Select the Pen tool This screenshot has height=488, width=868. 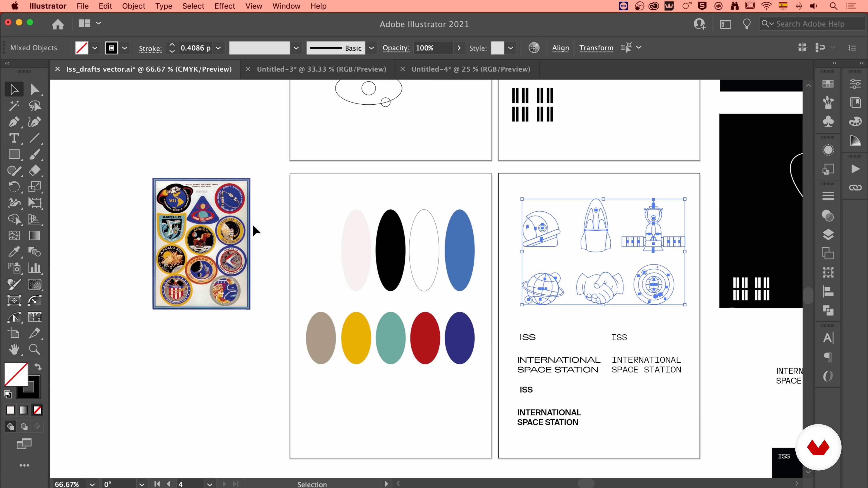pyautogui.click(x=14, y=122)
